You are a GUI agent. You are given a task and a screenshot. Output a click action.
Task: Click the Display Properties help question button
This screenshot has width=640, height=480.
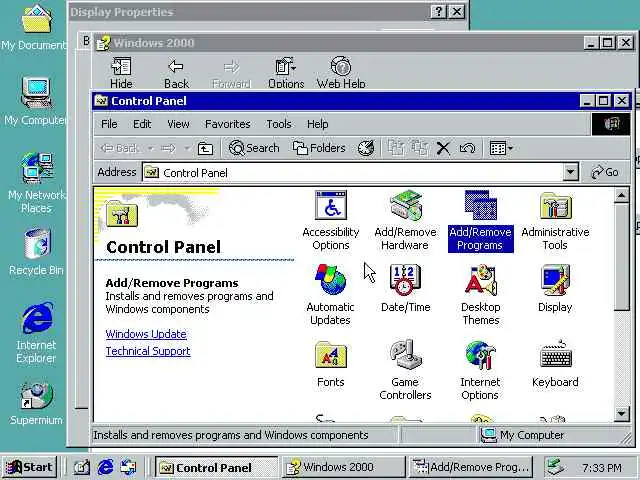pyautogui.click(x=438, y=11)
